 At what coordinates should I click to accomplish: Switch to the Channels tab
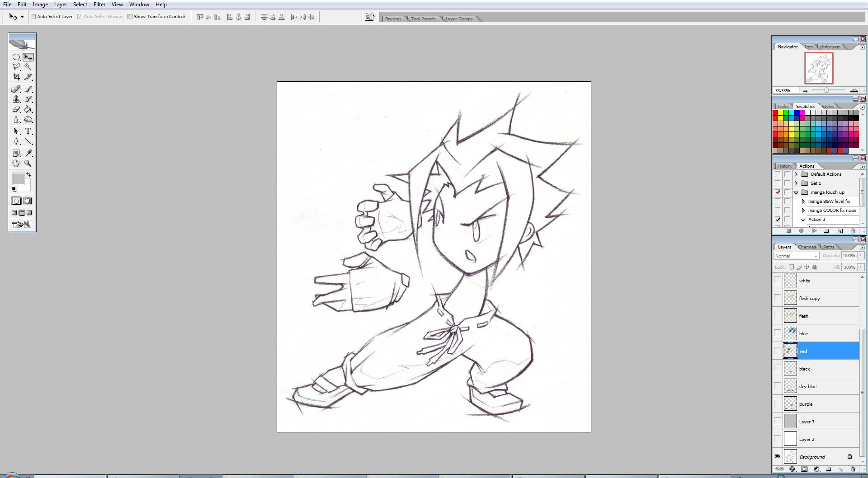(x=807, y=247)
